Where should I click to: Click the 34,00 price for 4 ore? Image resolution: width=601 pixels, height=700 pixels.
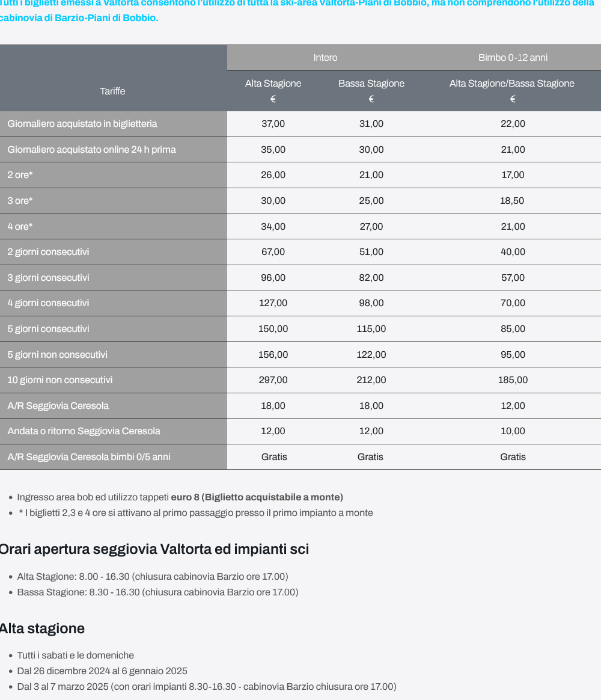(x=273, y=226)
